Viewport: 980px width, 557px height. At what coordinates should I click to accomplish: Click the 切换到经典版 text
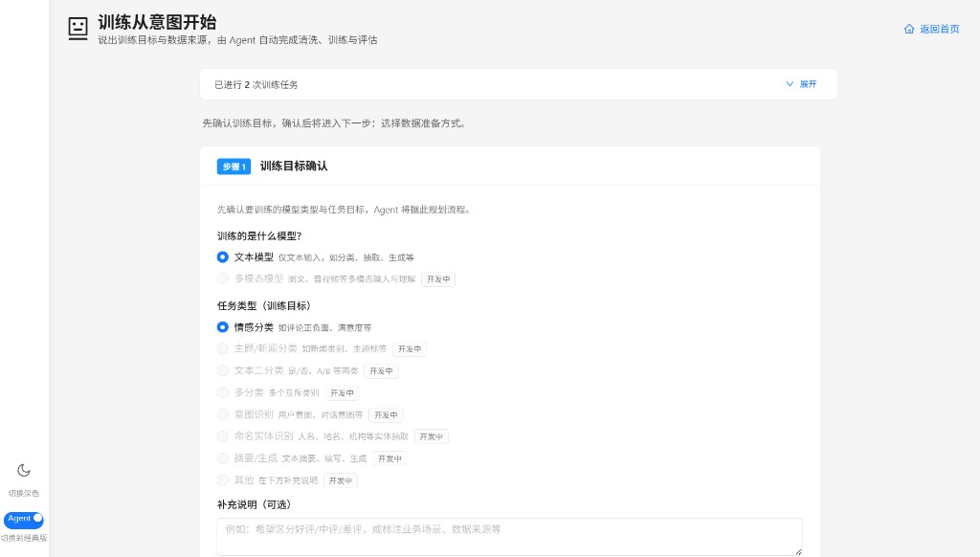tap(24, 538)
